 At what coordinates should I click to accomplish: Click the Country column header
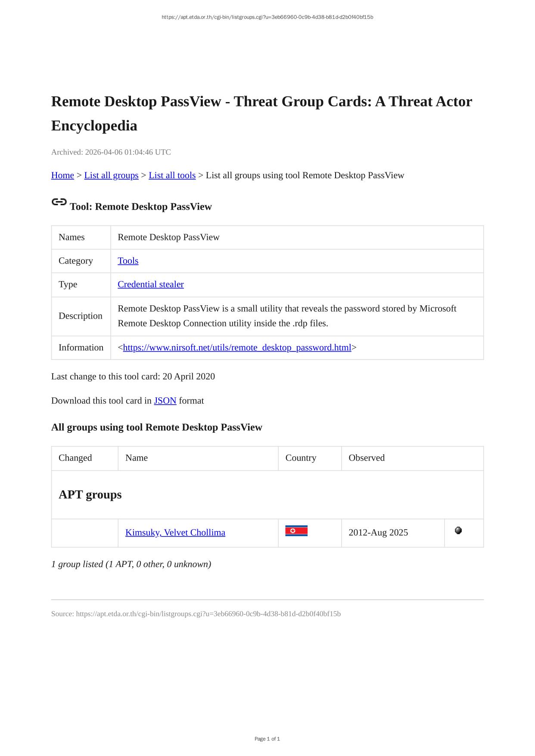[301, 458]
